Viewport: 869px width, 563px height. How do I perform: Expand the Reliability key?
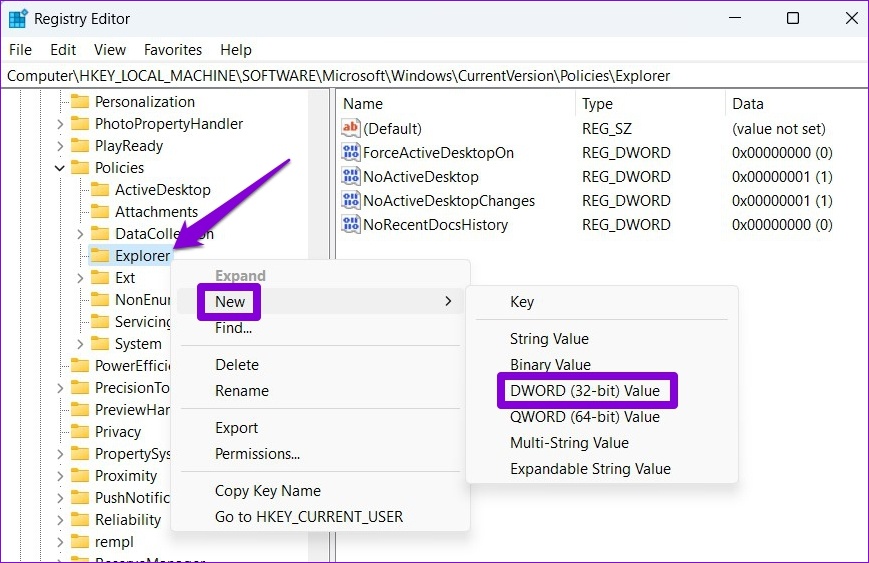pos(60,520)
